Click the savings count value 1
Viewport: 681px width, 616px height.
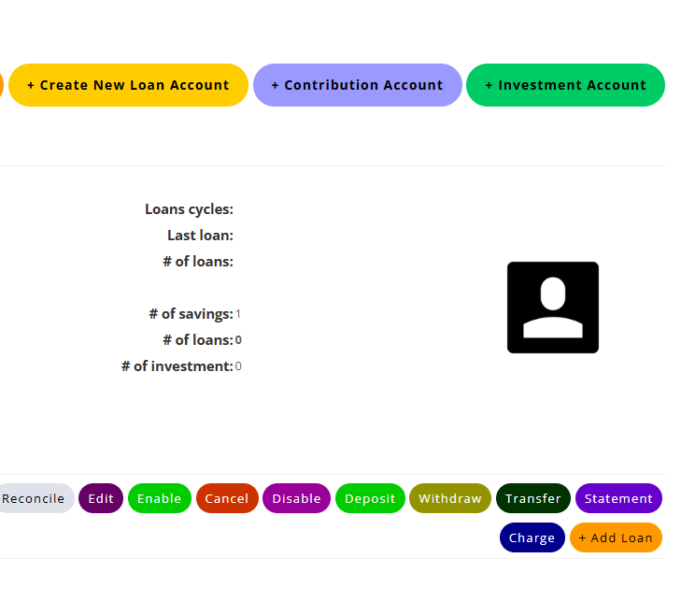tap(238, 314)
